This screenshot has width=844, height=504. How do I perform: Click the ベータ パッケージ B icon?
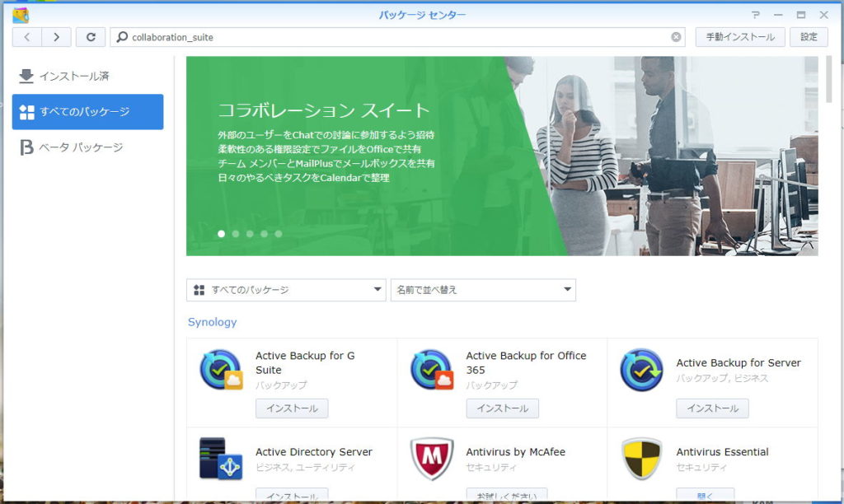(x=26, y=147)
